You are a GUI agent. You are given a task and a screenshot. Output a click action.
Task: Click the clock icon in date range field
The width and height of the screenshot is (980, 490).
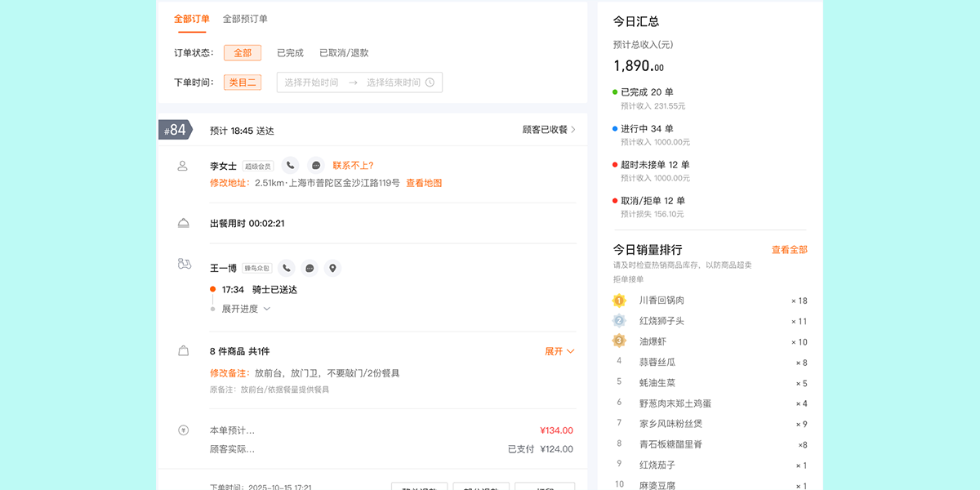tap(430, 82)
